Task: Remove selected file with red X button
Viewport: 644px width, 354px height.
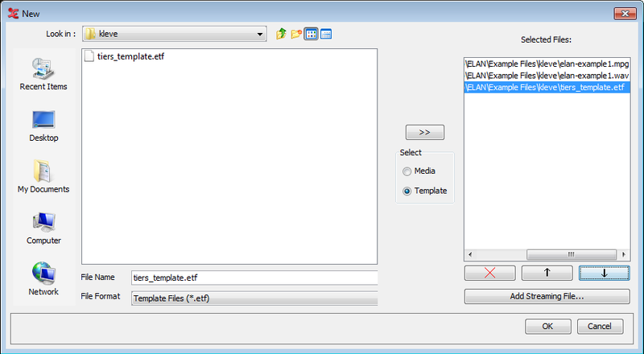Action: [489, 273]
